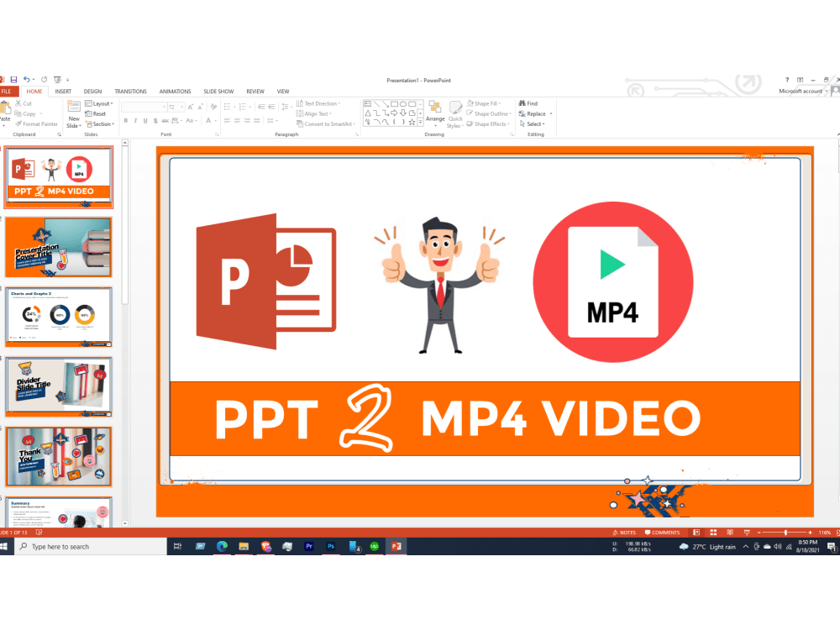Toggle Italic formatting

[135, 120]
